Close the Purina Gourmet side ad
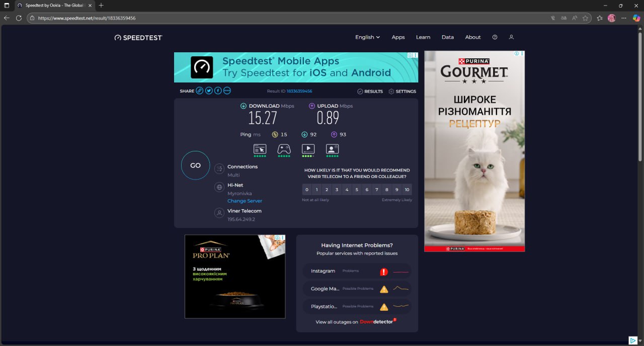The width and height of the screenshot is (644, 346). pyautogui.click(x=522, y=53)
